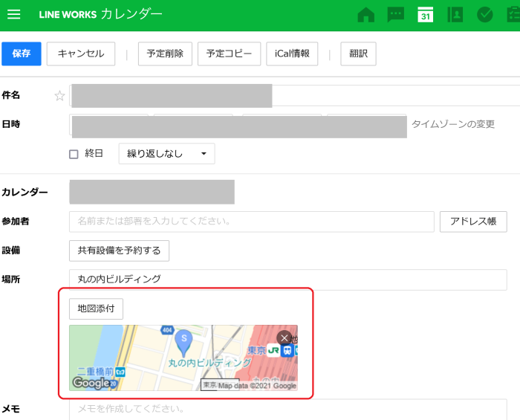Screen dimensions: 520x420
Task: Click the map pin on 丸の内ビルディング
Action: click(x=183, y=343)
